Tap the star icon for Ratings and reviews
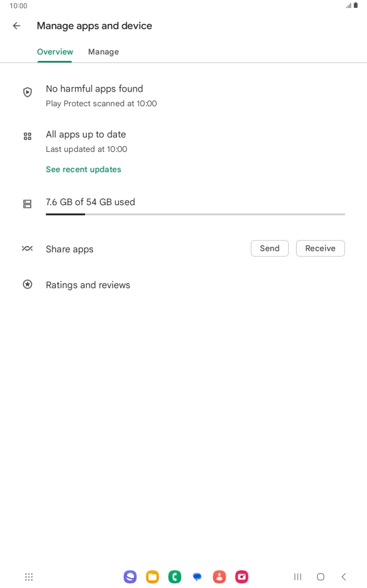The height and width of the screenshot is (588, 367). 27,285
